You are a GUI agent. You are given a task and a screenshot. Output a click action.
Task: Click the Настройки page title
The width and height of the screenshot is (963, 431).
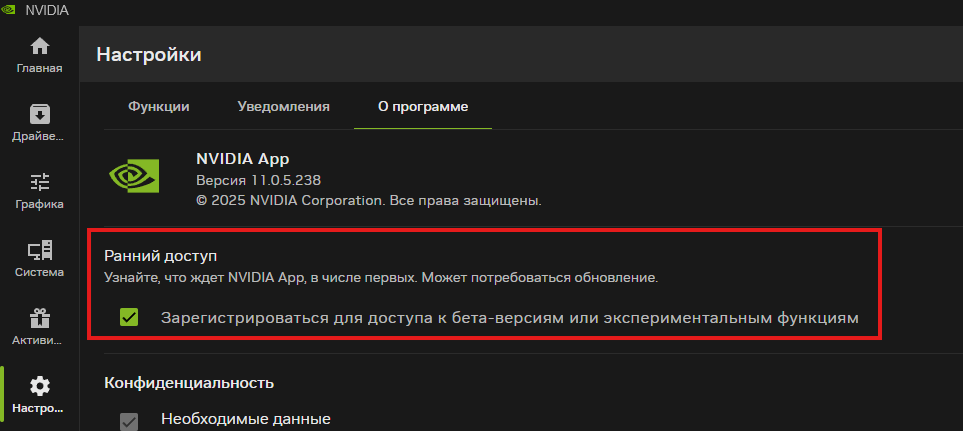149,55
